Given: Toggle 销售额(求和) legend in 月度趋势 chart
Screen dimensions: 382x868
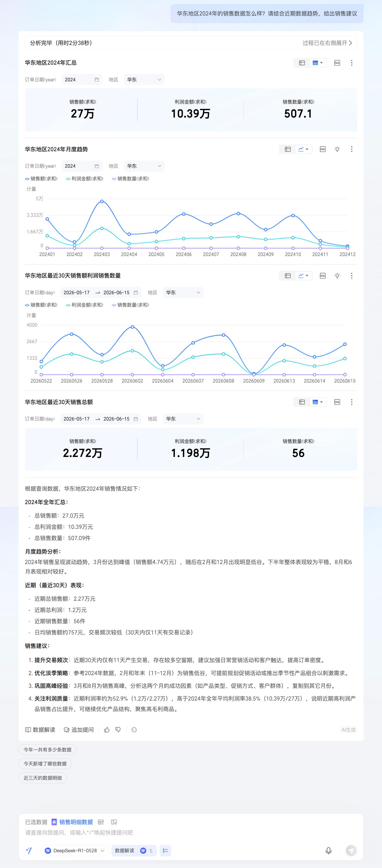Looking at the screenshot, I should pyautogui.click(x=41, y=179).
